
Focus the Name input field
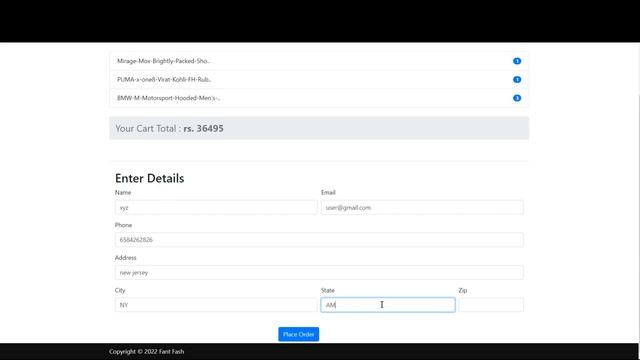pyautogui.click(x=216, y=207)
